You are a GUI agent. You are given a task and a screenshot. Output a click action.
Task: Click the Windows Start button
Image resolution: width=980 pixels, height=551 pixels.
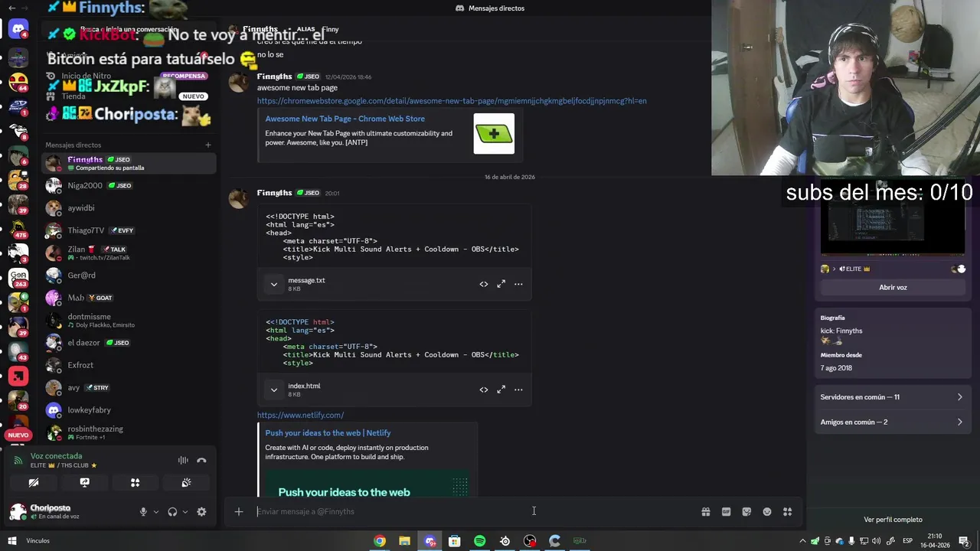click(x=11, y=541)
